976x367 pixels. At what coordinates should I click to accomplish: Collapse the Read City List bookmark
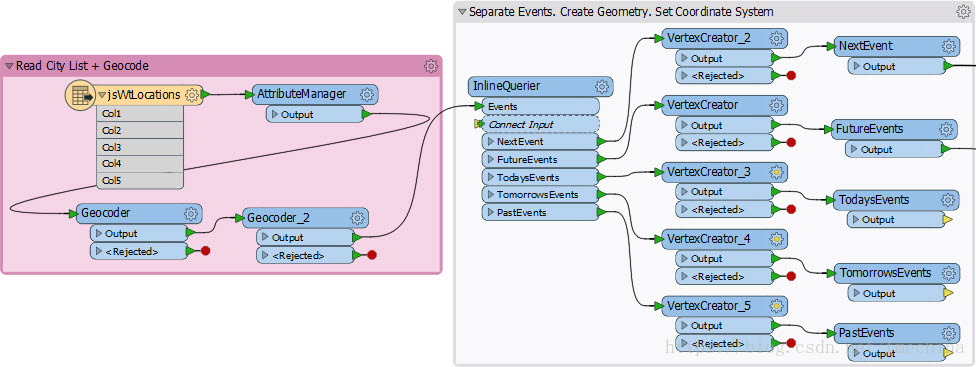9,66
